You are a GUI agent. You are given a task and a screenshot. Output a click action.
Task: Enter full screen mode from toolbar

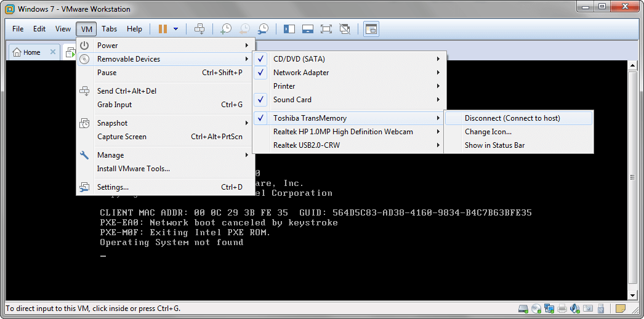pos(326,29)
